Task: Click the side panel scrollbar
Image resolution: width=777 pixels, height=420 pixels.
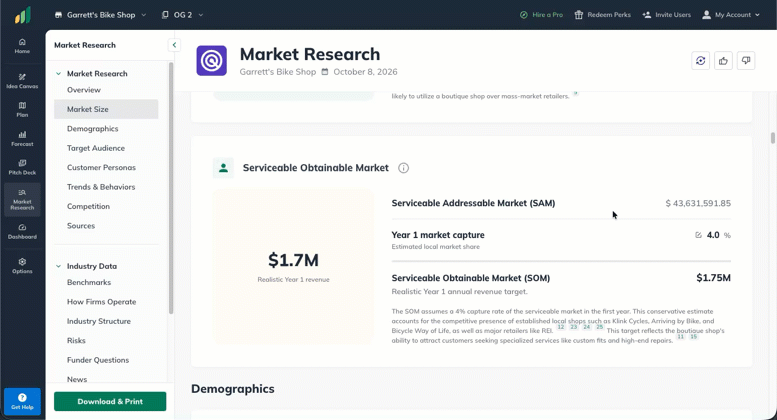Action: [x=171, y=188]
